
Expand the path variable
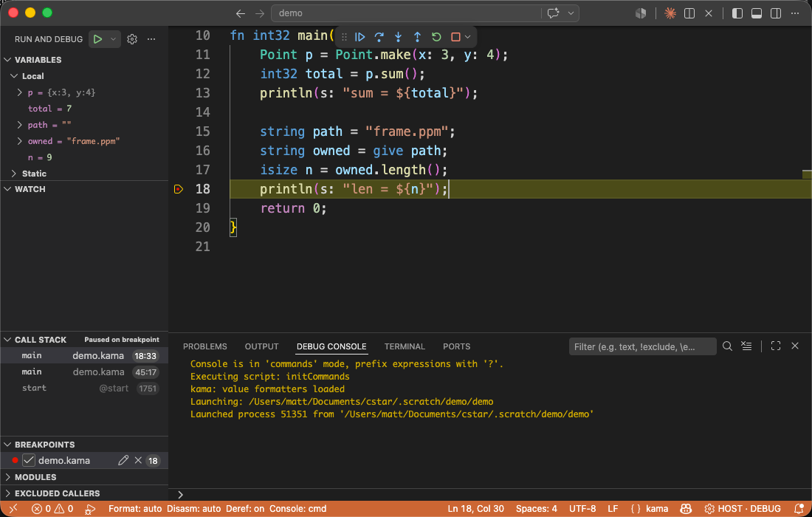[x=20, y=125]
